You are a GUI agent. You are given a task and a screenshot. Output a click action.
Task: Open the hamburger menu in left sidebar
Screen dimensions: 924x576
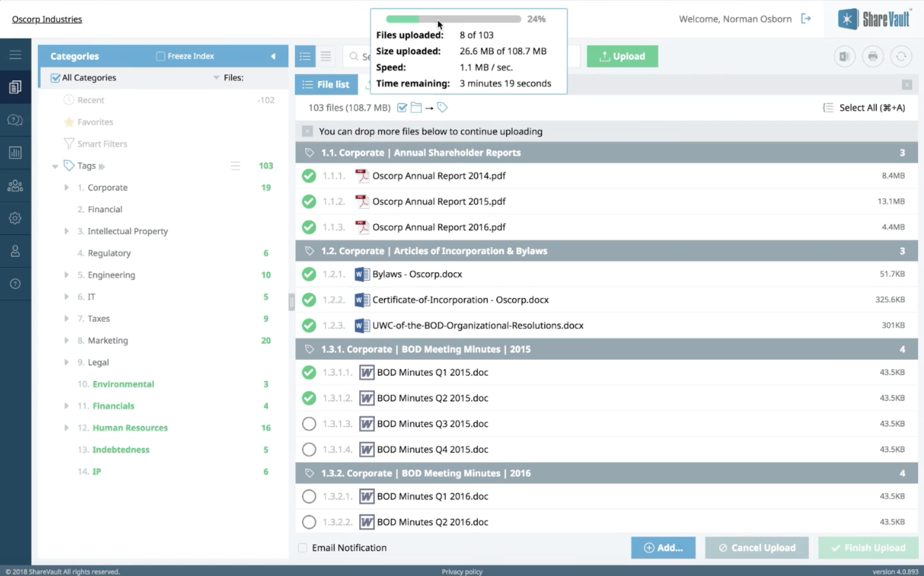point(15,55)
